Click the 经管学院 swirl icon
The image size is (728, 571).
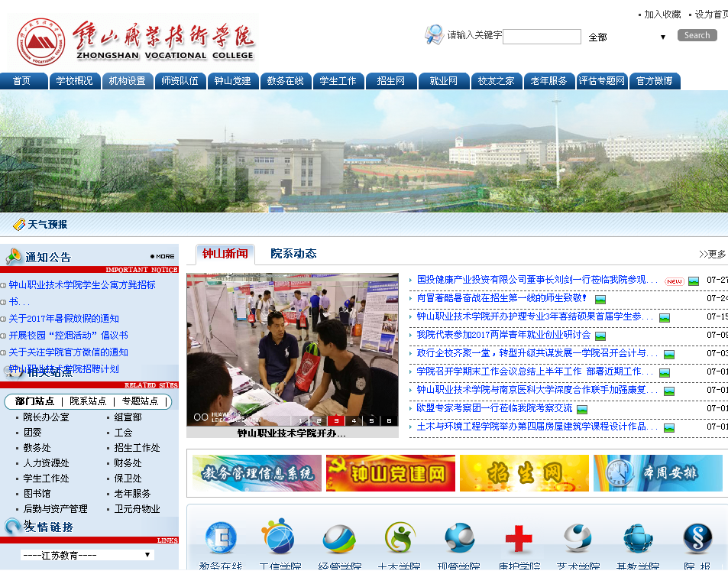pos(339,538)
